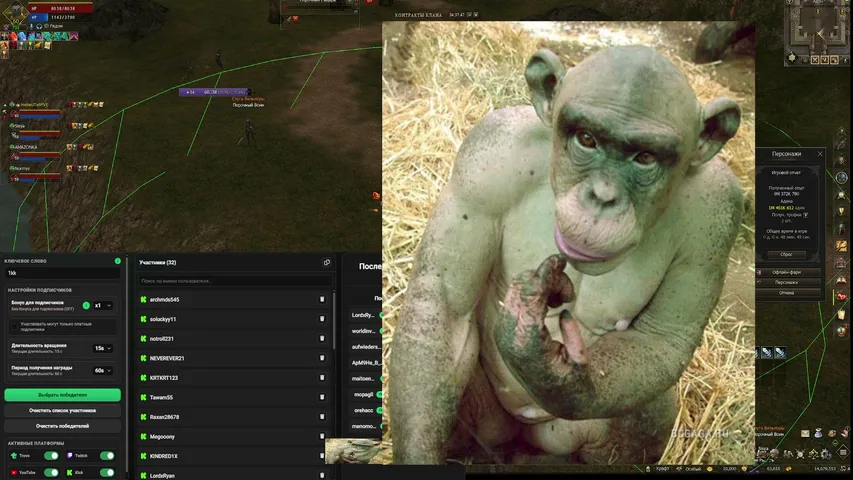Viewport: 853px width, 480px height.
Task: Toggle the Kick platform switch
Action: pos(107,472)
